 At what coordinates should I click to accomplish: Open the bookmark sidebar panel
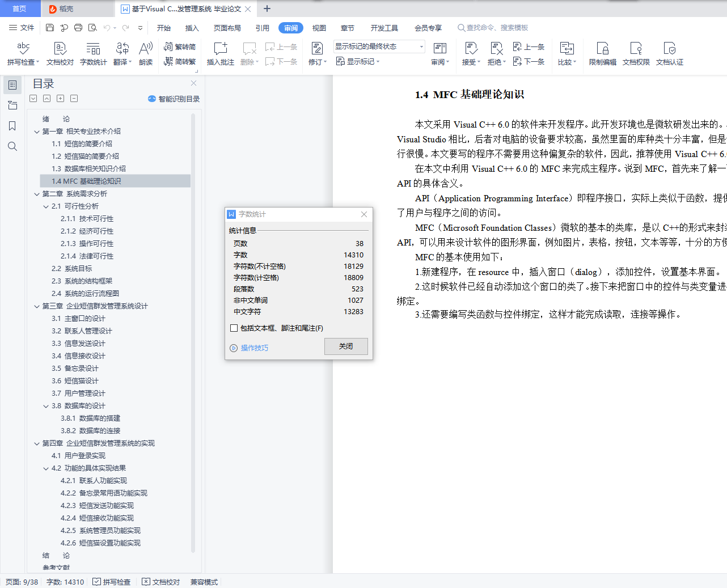(12, 126)
